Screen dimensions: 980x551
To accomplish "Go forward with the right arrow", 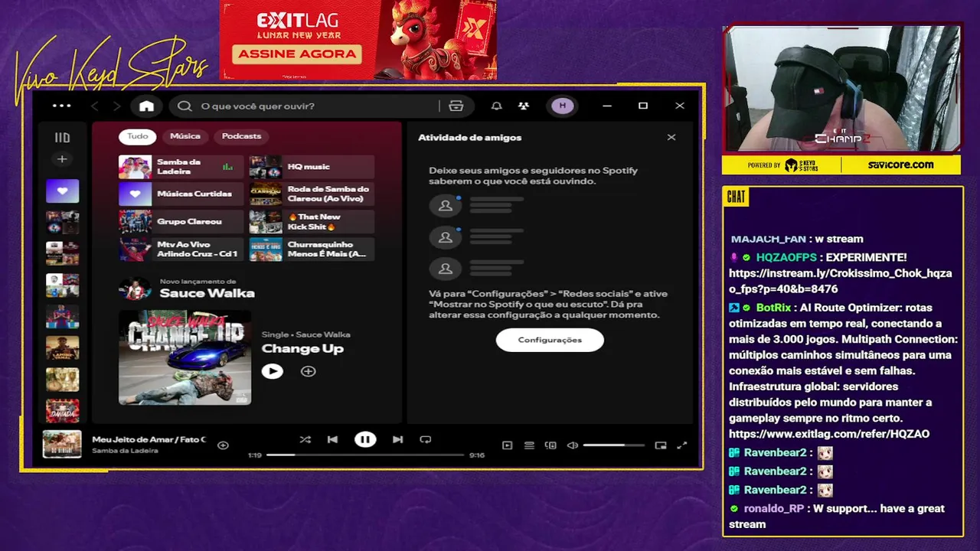I will 116,106.
